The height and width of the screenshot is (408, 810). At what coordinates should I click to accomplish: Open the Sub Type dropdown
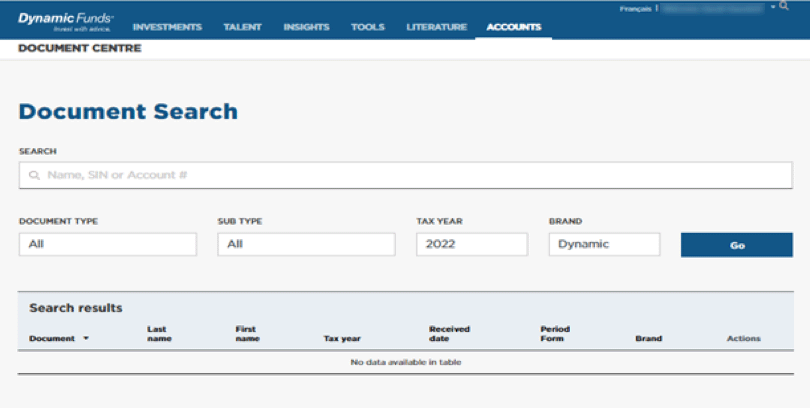click(x=306, y=244)
